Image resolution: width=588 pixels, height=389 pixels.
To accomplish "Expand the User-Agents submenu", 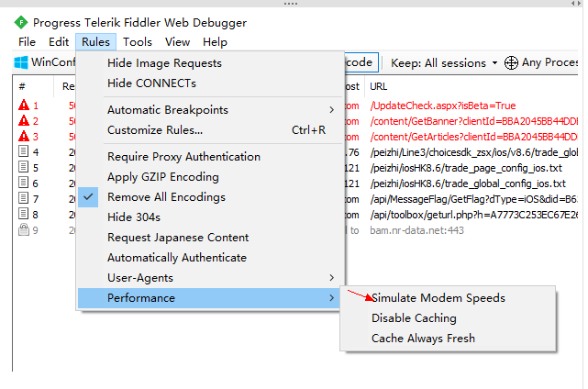I will pos(210,278).
